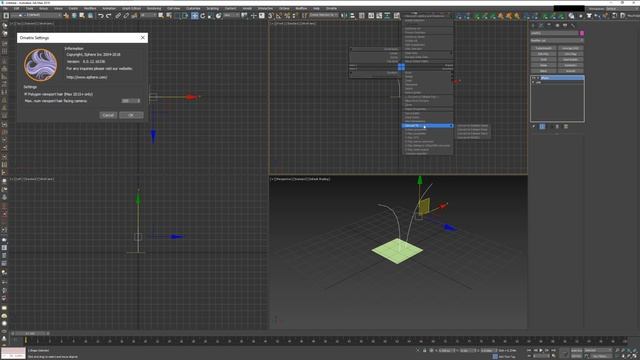Click the Pan View navigation icon
The width and height of the screenshot is (640, 360).
click(x=623, y=356)
